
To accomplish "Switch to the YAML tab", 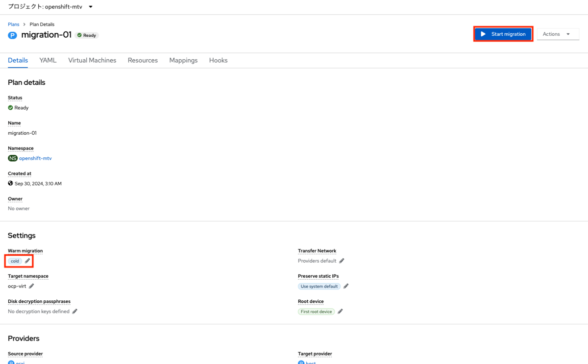I will [x=48, y=60].
